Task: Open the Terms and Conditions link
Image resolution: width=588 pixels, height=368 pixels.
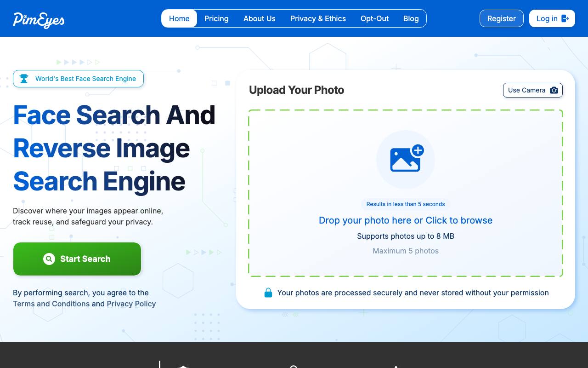Action: (51, 304)
